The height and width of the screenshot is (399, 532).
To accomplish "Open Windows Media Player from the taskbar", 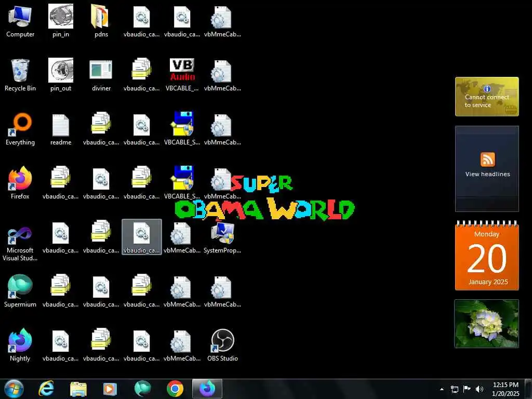I will pyautogui.click(x=110, y=389).
